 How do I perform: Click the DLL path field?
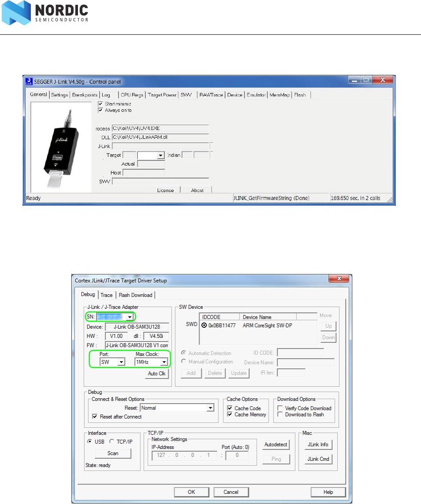(160, 137)
